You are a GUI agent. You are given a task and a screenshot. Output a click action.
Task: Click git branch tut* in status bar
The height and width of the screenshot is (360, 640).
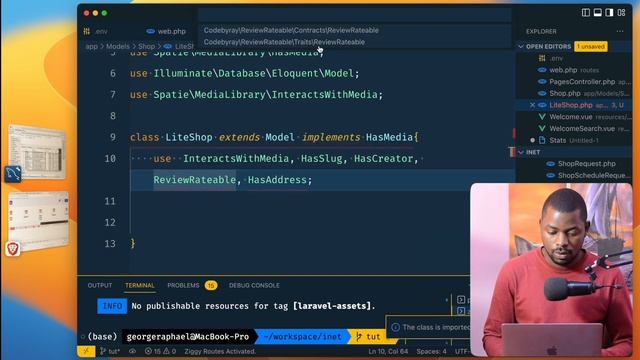(110, 351)
